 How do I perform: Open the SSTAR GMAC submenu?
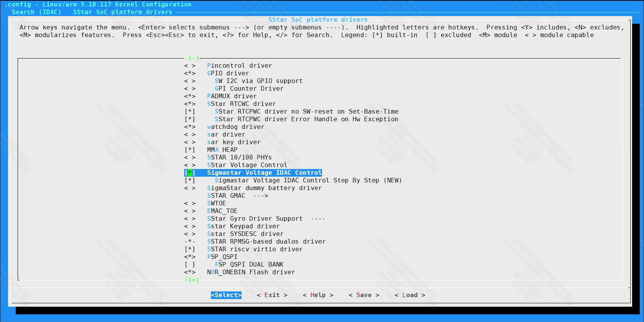237,196
